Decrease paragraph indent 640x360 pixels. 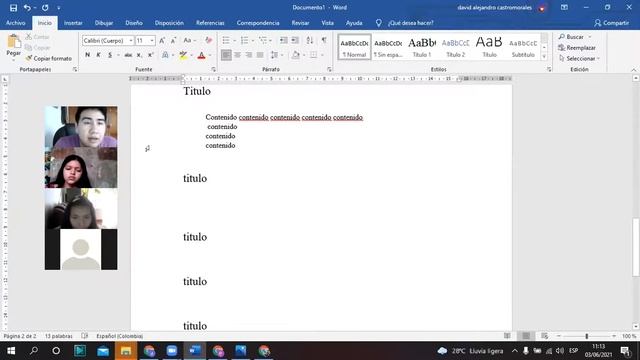click(x=283, y=40)
